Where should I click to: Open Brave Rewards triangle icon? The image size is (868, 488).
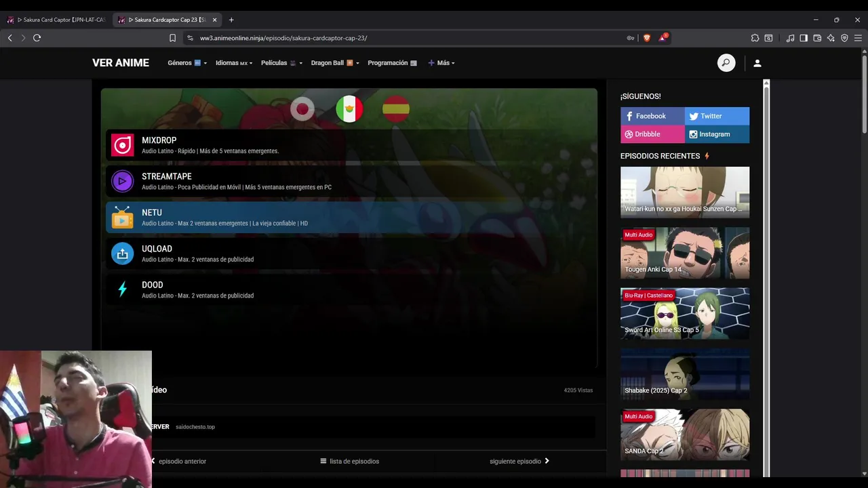(663, 38)
